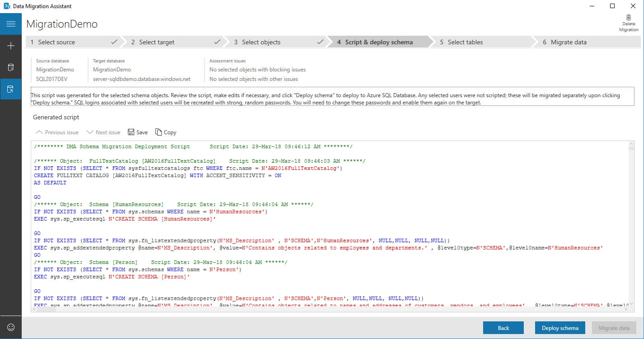Click the Deploy schema button
644x339 pixels.
coord(560,328)
